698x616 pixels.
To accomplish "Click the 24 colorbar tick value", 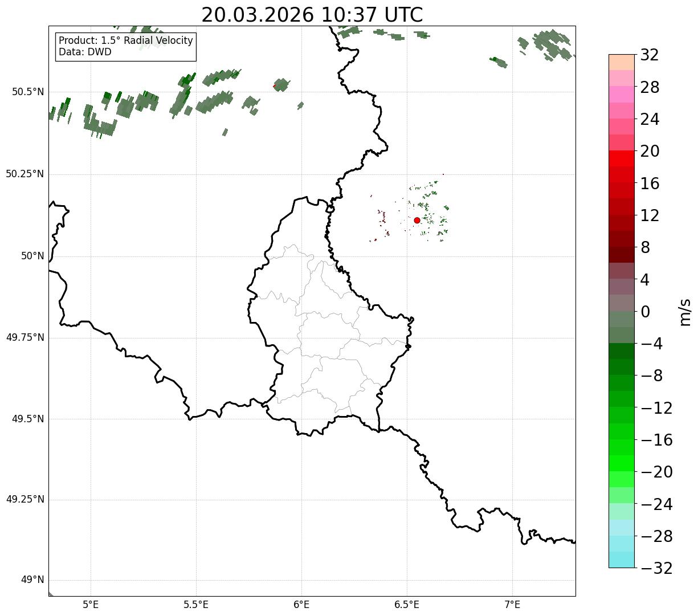I will click(x=650, y=120).
